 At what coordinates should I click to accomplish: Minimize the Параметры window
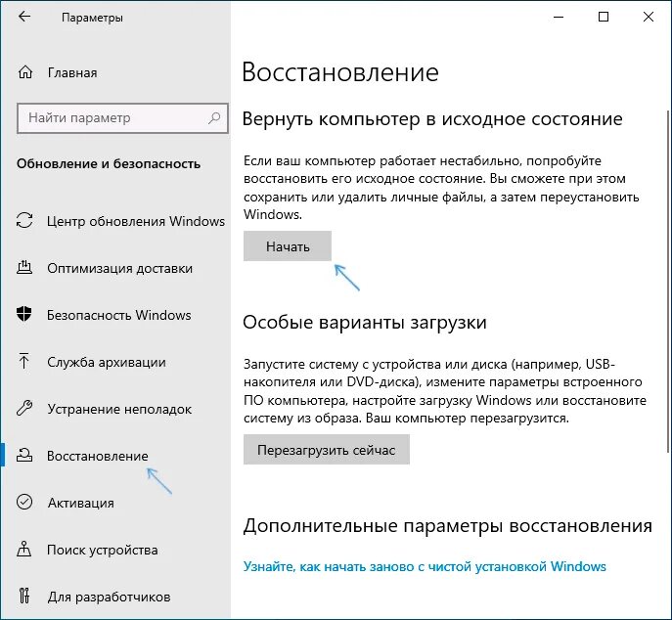click(x=559, y=17)
